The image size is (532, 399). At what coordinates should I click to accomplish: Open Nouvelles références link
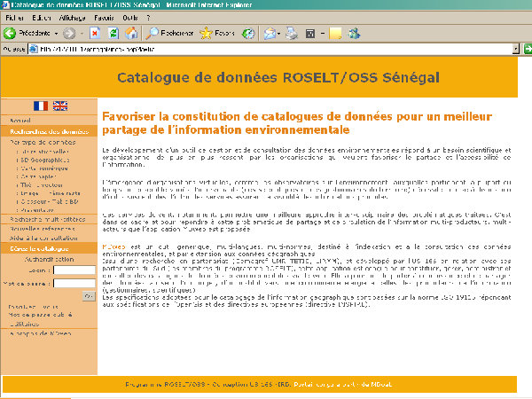coord(43,229)
